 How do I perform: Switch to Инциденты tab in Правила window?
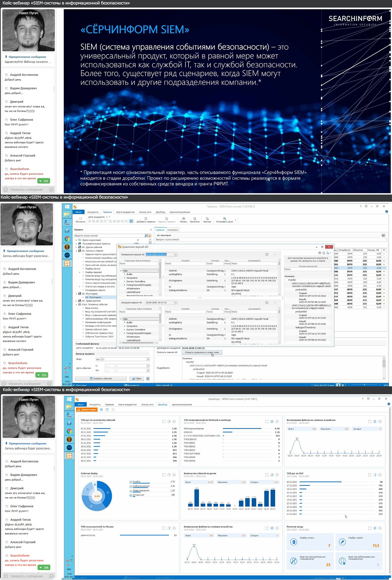tap(93, 212)
